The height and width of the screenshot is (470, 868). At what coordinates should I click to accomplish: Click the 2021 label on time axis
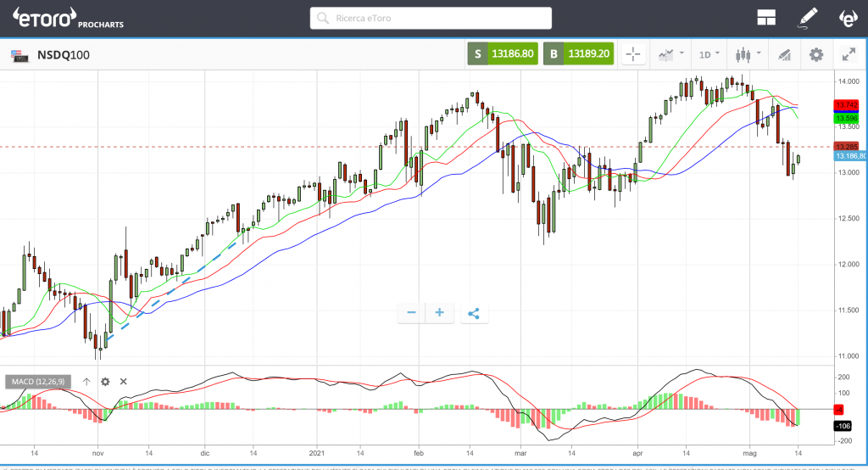tap(317, 453)
